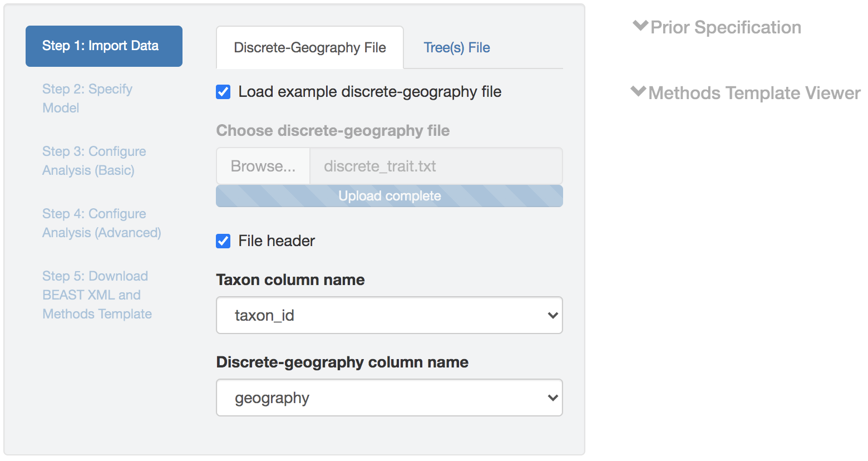Expand the Methods Template Viewer panel title
Viewport: 868px width, 461px height.
point(754,93)
